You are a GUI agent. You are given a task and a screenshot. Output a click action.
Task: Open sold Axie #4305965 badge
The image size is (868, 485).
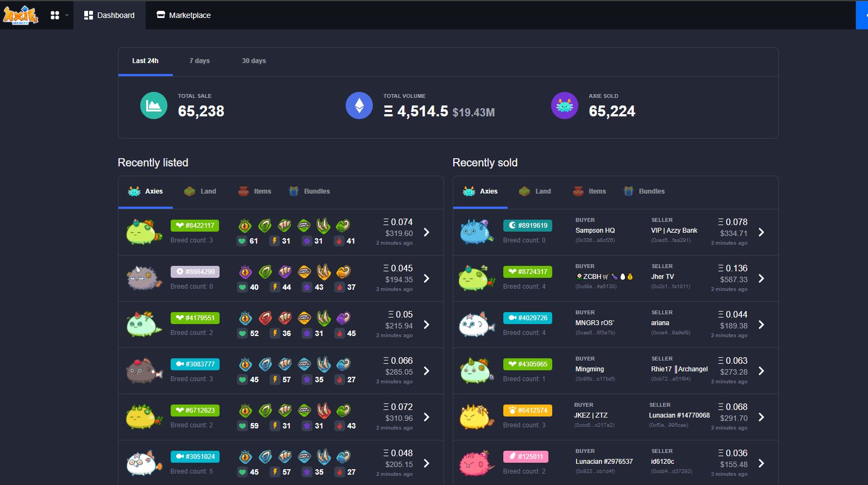pyautogui.click(x=527, y=364)
